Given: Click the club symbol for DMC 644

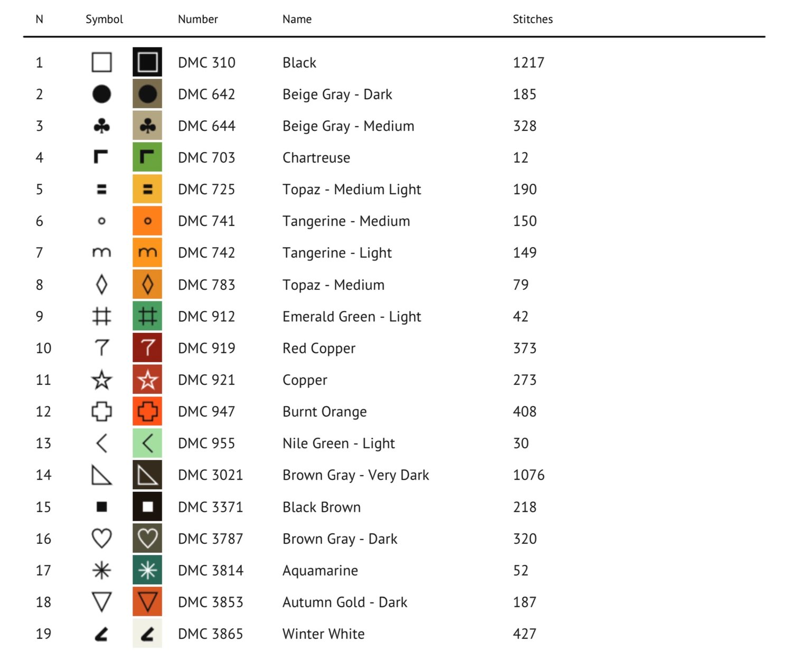Looking at the screenshot, I should (101, 126).
